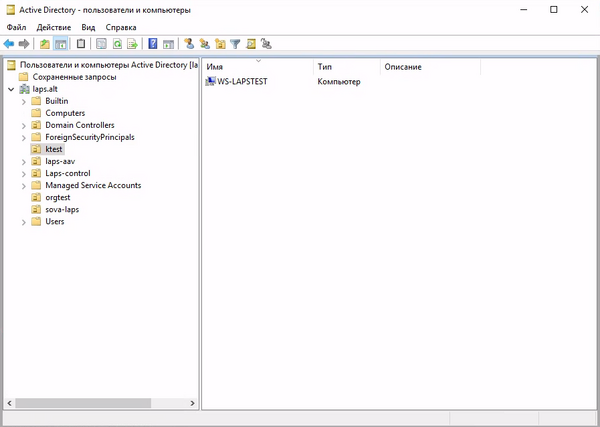The width and height of the screenshot is (600, 427).
Task: Sort the list by the Имя column
Action: click(x=258, y=67)
